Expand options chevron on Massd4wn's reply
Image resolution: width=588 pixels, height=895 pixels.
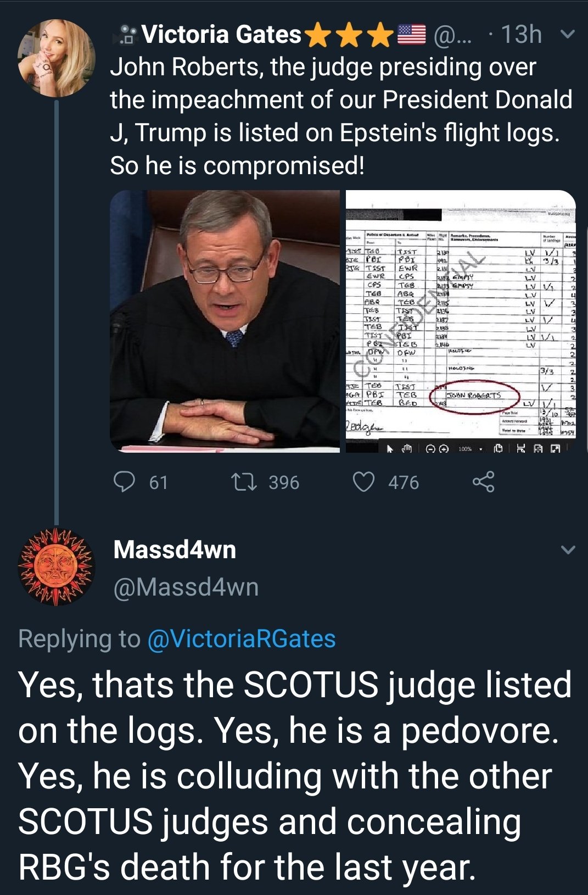[x=569, y=549]
